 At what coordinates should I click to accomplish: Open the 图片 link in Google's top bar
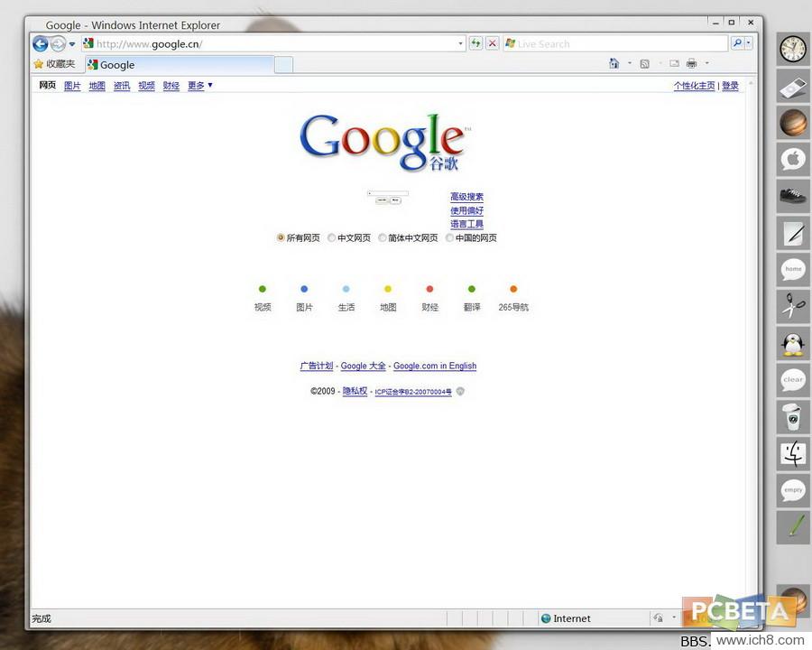click(72, 86)
